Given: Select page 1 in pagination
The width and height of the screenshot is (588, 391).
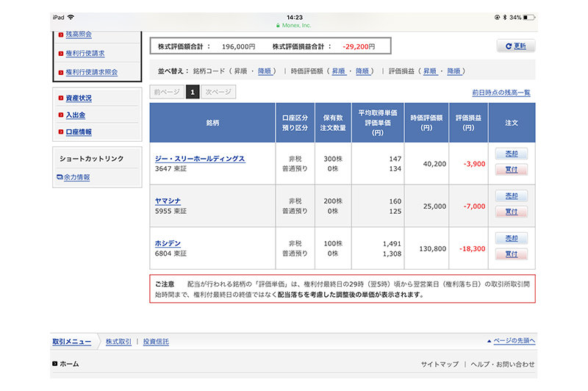Looking at the screenshot, I should pyautogui.click(x=193, y=92).
